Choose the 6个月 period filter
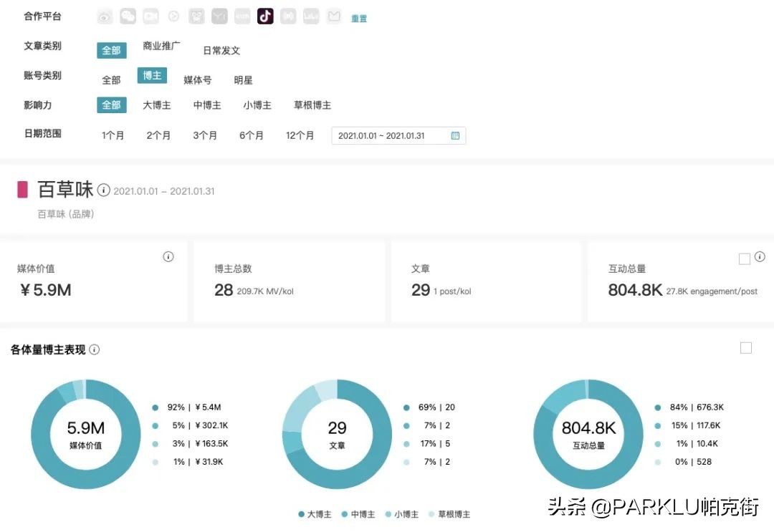The image size is (774, 532). point(252,135)
